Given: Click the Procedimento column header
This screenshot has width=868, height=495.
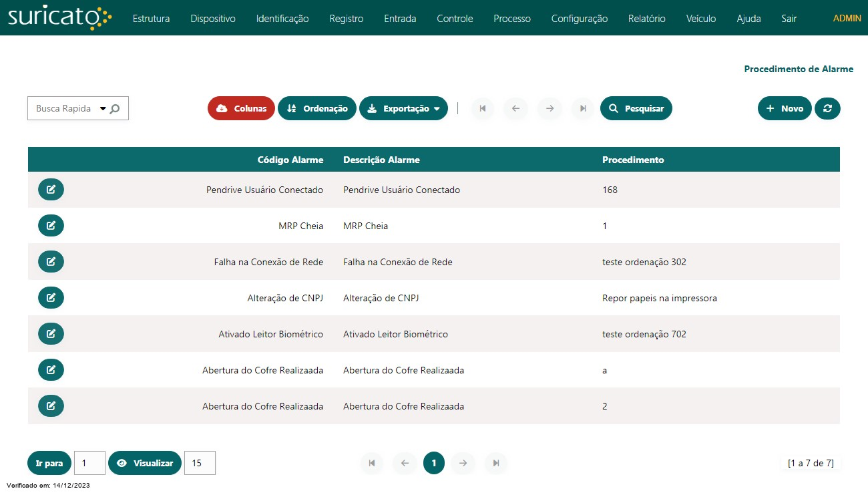Looking at the screenshot, I should [633, 160].
